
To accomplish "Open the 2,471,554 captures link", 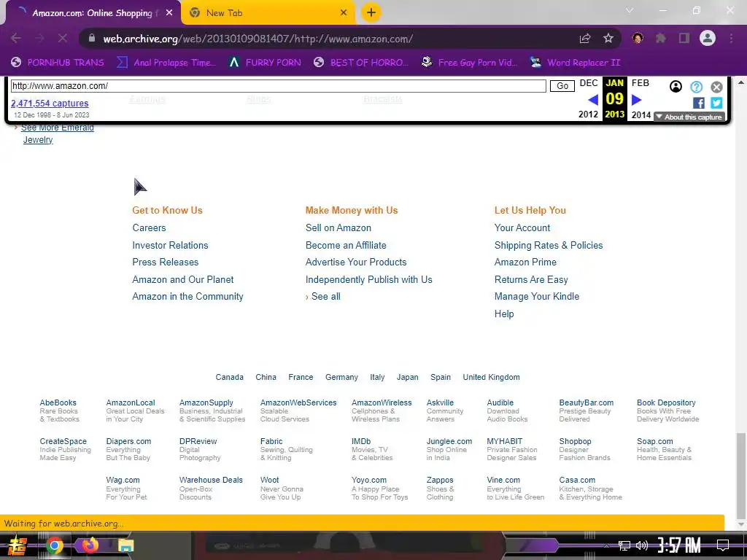I will click(50, 104).
